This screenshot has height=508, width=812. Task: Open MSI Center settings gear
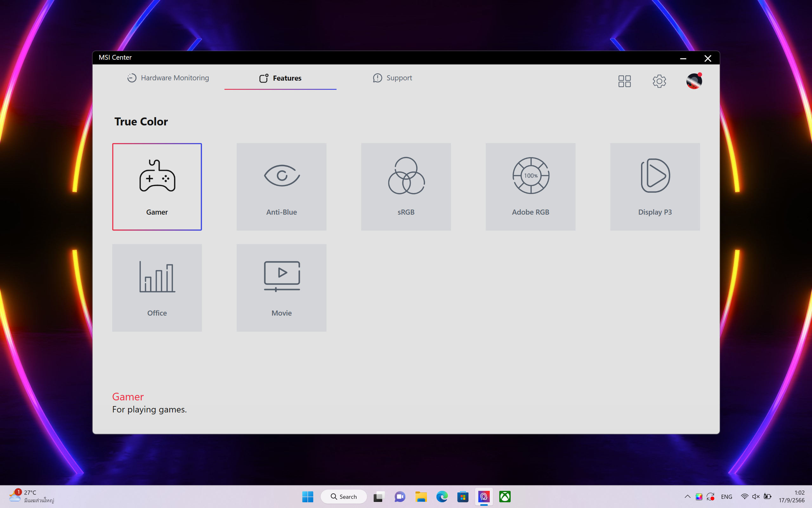click(659, 81)
